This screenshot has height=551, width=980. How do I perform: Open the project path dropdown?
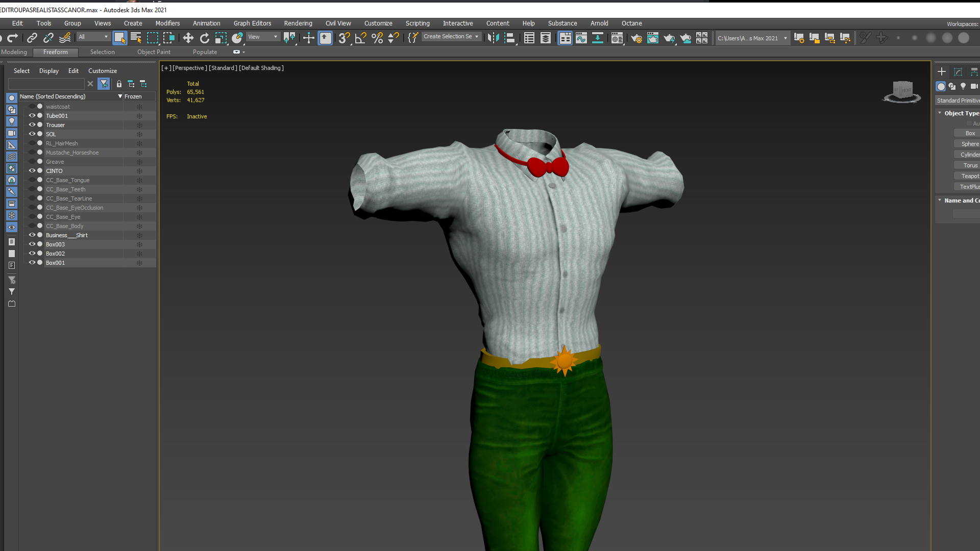[752, 38]
